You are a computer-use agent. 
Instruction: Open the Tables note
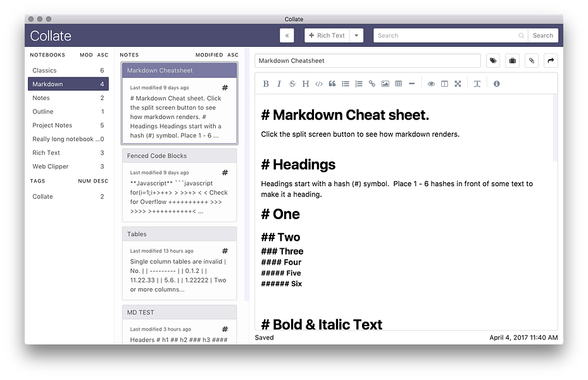click(179, 263)
